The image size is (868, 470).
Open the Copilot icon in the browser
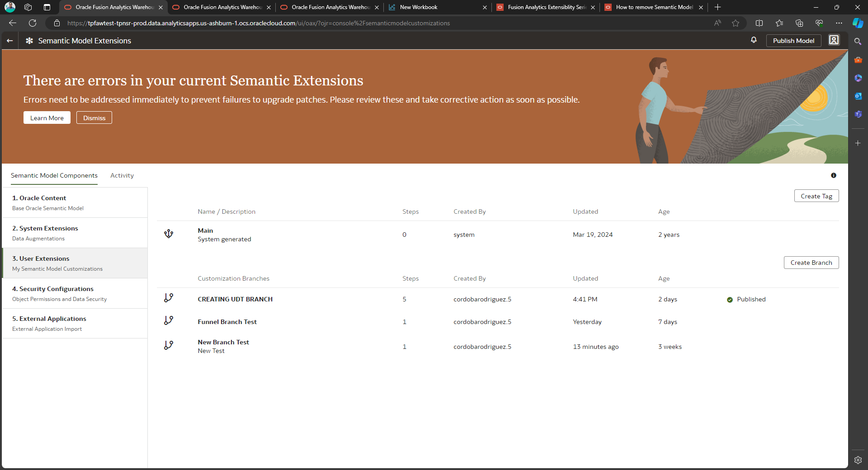pyautogui.click(x=858, y=23)
